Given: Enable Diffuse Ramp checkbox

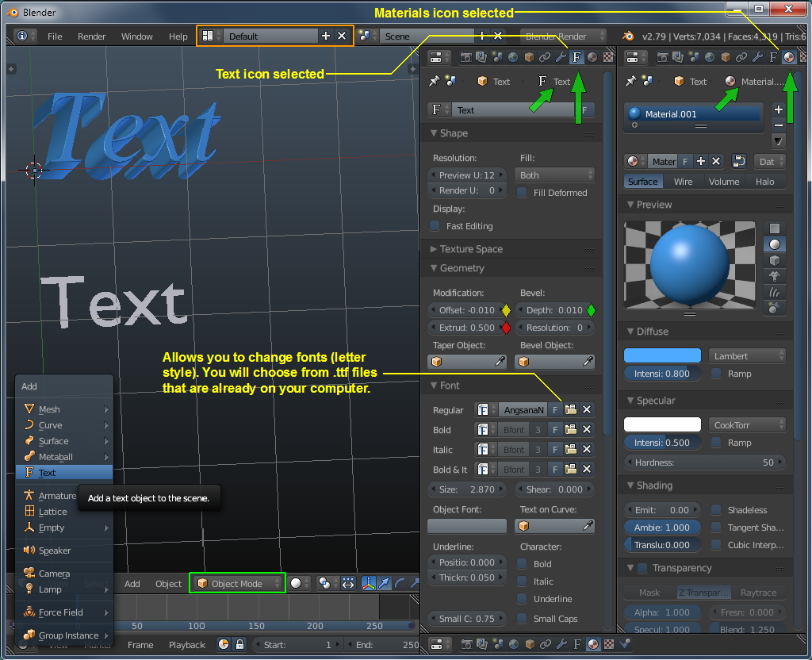Looking at the screenshot, I should click(716, 374).
